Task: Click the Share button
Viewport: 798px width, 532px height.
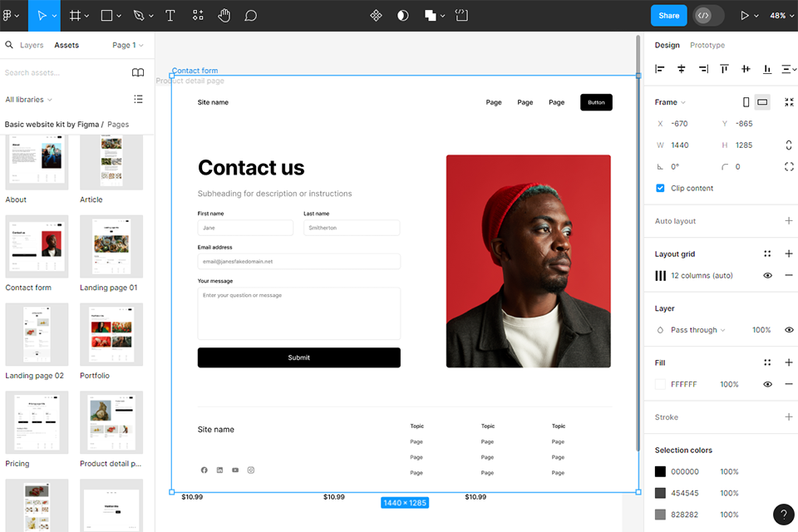Action: [x=668, y=16]
